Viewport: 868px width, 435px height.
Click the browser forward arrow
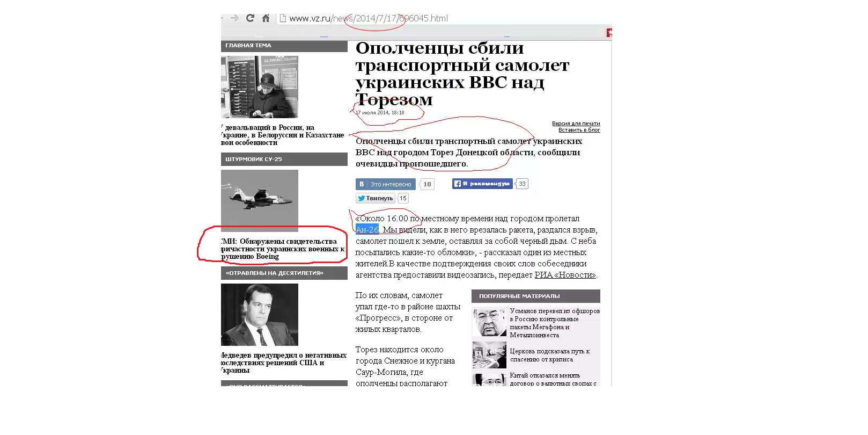(x=234, y=18)
